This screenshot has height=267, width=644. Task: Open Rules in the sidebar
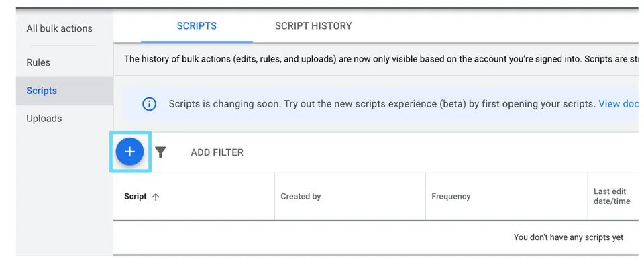[x=38, y=62]
